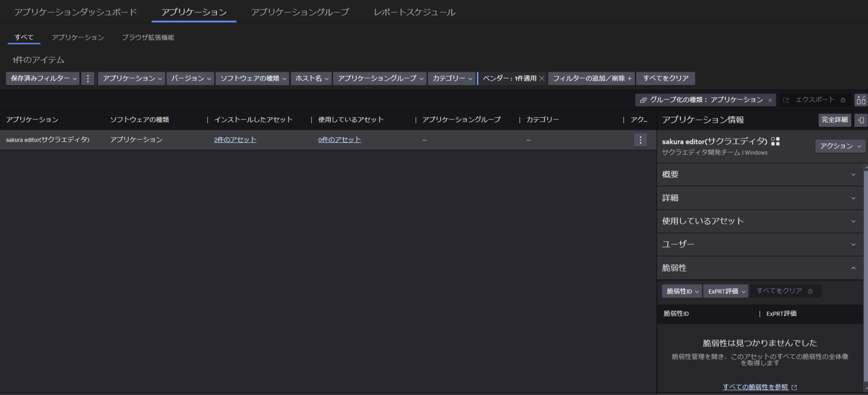Click the アプリケーショングループ table column header
This screenshot has width=868, height=395.
click(x=461, y=120)
